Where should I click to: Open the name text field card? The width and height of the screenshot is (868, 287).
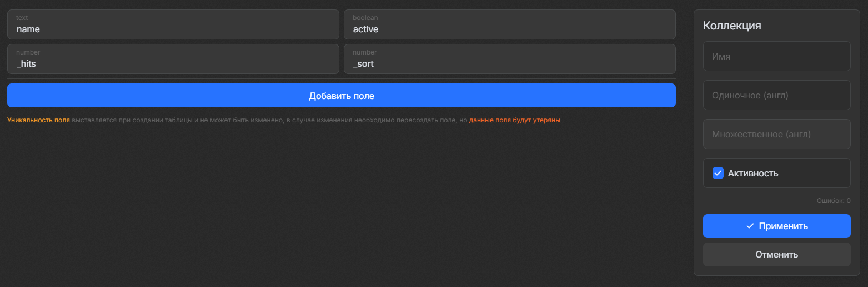pyautogui.click(x=173, y=24)
